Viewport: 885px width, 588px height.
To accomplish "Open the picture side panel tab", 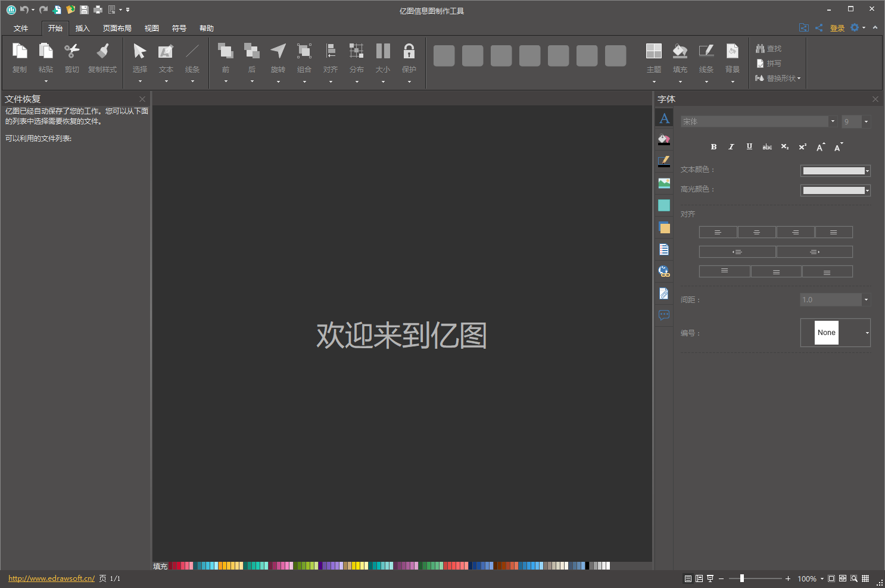I will pos(664,183).
